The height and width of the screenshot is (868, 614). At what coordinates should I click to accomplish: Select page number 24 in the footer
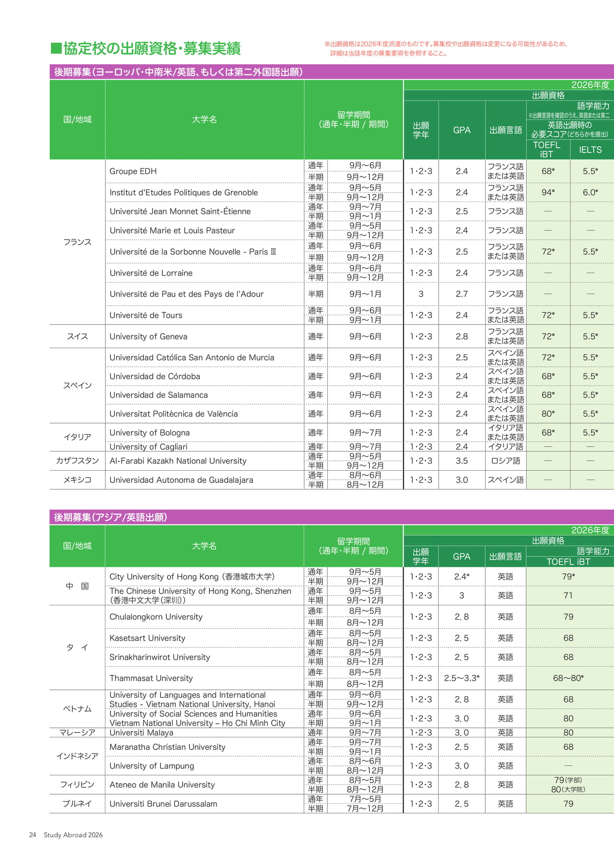[x=33, y=835]
